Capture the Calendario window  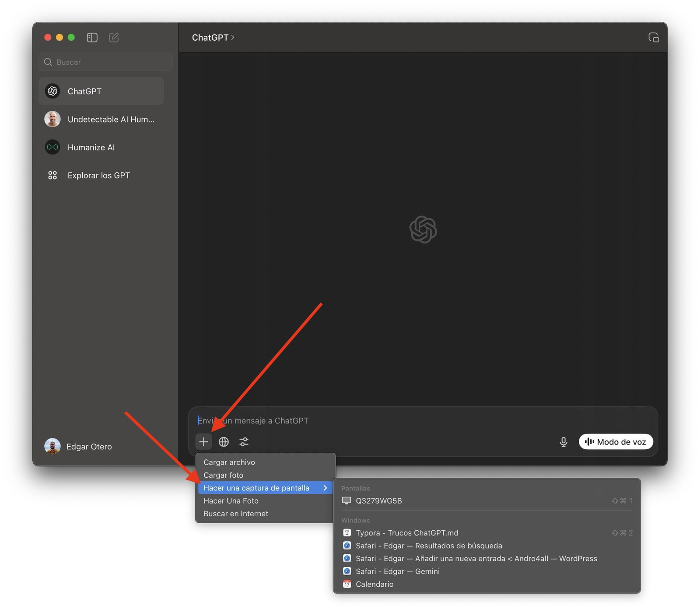click(486, 584)
